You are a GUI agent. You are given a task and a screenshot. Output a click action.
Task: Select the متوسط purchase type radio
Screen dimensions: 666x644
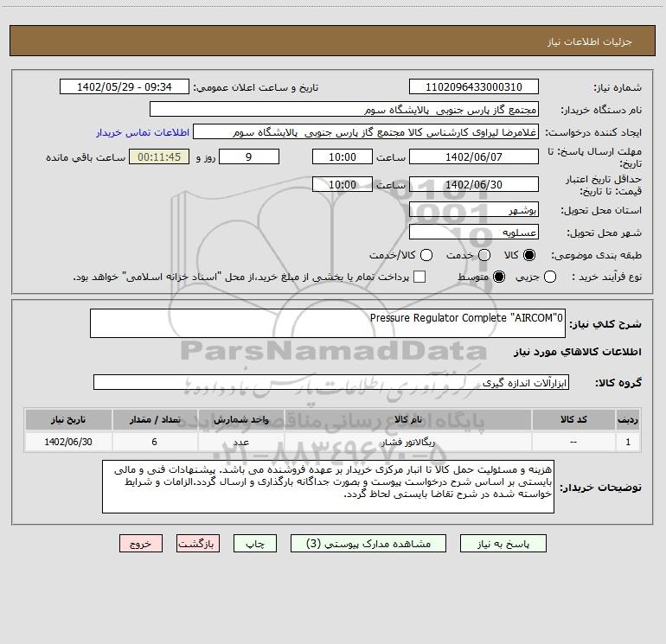pos(499,277)
